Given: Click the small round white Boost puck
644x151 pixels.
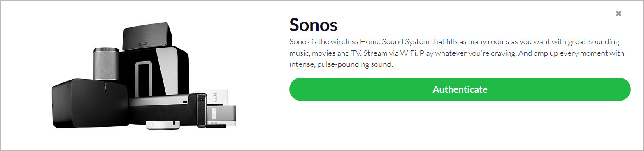Looking at the screenshot, I should click(x=163, y=124).
